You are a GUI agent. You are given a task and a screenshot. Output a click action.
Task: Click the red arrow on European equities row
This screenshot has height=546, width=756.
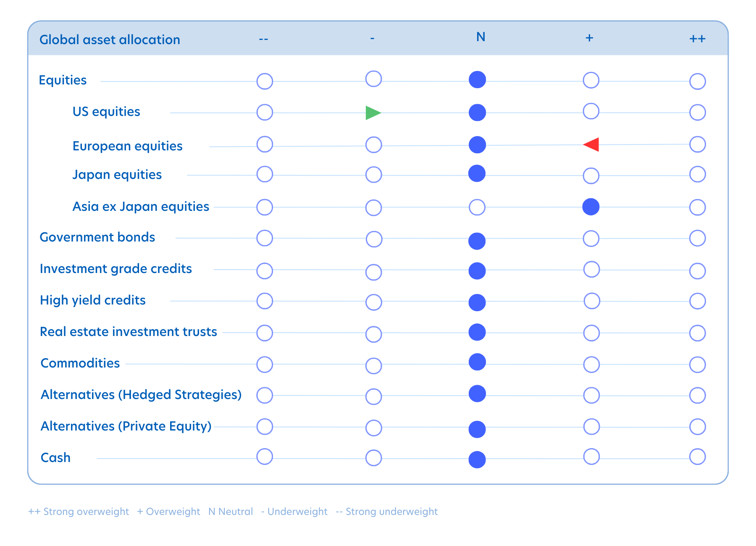pyautogui.click(x=591, y=144)
